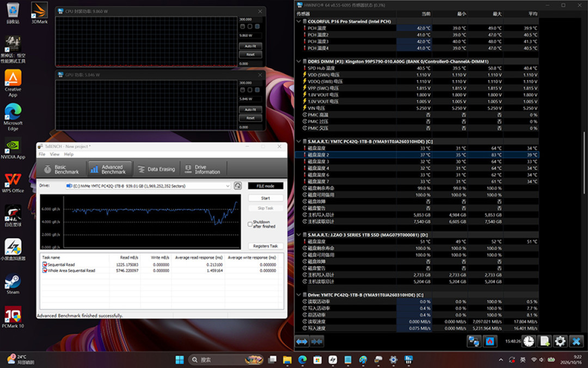Collapse the COLORFUL P16 Pro Starwind sensor group
Image resolution: width=588 pixels, height=368 pixels.
click(299, 21)
